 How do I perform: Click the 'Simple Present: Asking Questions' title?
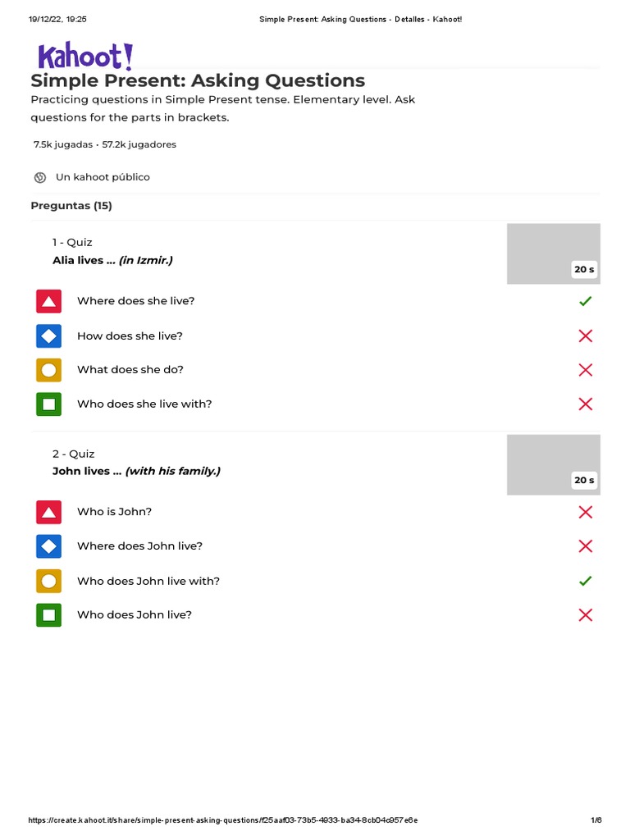click(198, 80)
